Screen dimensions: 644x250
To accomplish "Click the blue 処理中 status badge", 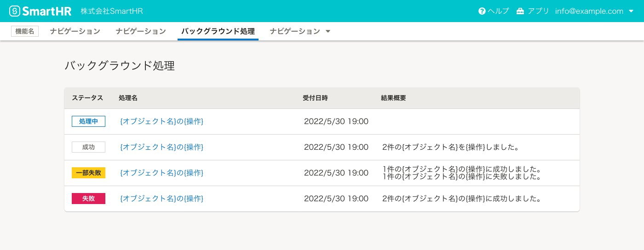I will coord(88,121).
